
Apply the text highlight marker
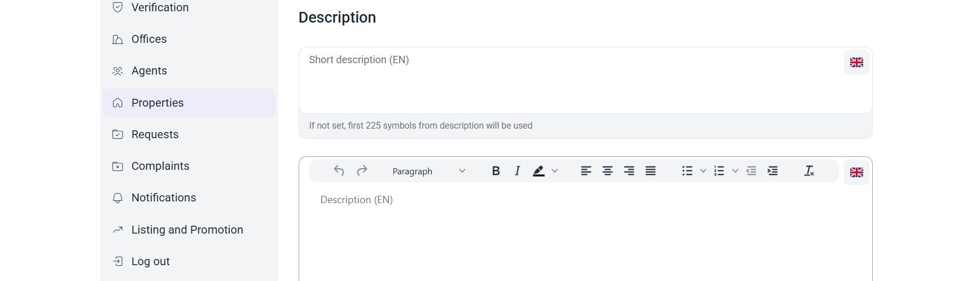coord(539,170)
